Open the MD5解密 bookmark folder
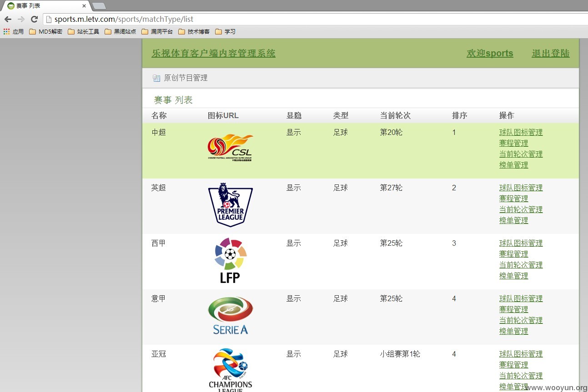The width and height of the screenshot is (588, 392). coord(45,32)
